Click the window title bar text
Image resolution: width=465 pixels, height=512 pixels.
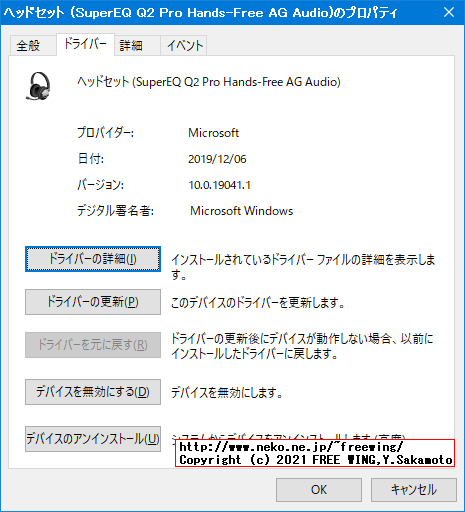(x=200, y=13)
